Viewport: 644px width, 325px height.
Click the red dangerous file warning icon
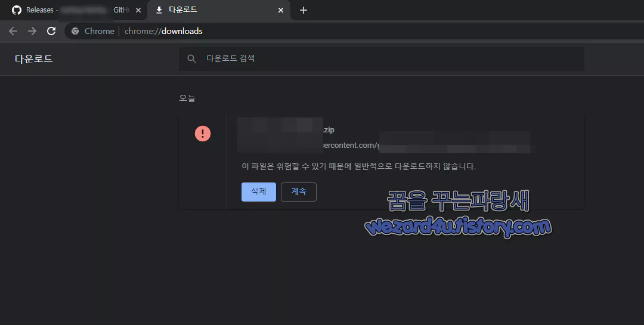203,134
